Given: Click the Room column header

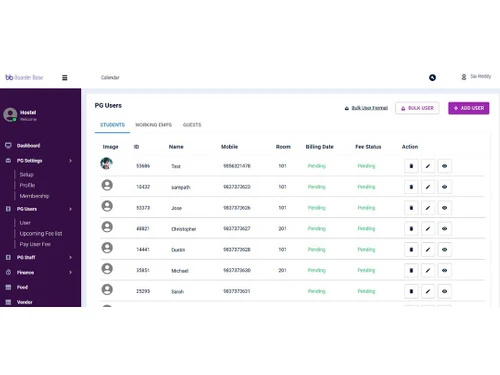Looking at the screenshot, I should 283,147.
